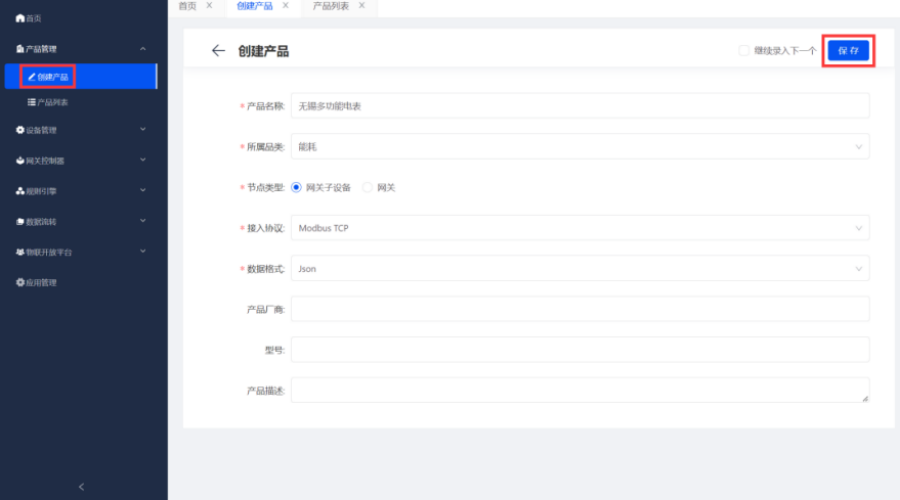
Task: Click the 保存 button
Action: click(848, 51)
